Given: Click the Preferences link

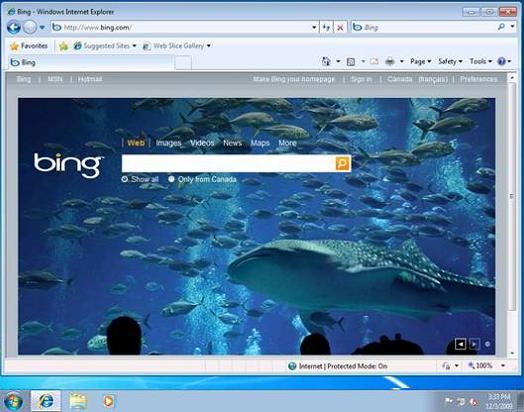Looking at the screenshot, I should [x=479, y=79].
